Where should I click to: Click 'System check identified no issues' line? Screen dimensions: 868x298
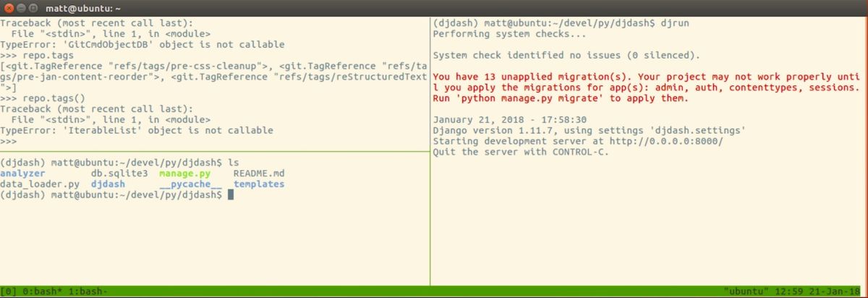pos(566,55)
